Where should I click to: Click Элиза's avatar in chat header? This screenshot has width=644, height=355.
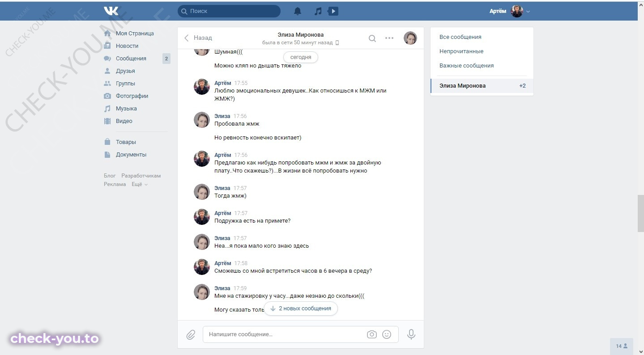410,38
